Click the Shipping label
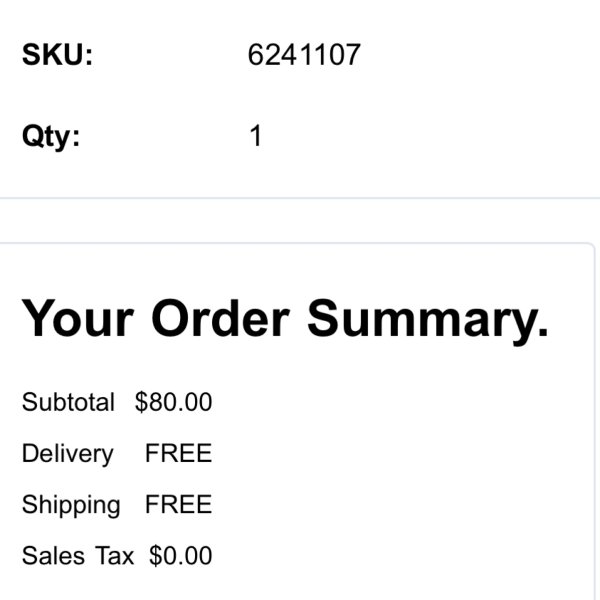The height and width of the screenshot is (600, 600). click(71, 505)
